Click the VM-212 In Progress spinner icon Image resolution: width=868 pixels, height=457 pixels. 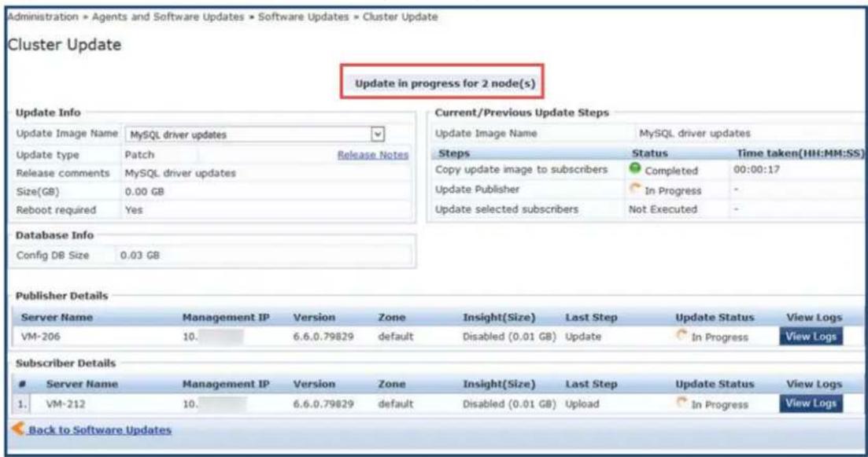[681, 402]
